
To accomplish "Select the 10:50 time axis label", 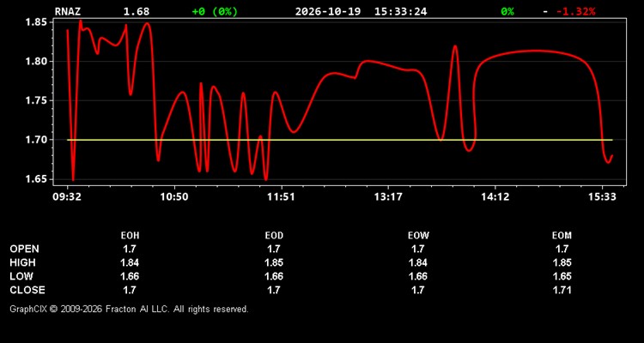I will coord(174,197).
